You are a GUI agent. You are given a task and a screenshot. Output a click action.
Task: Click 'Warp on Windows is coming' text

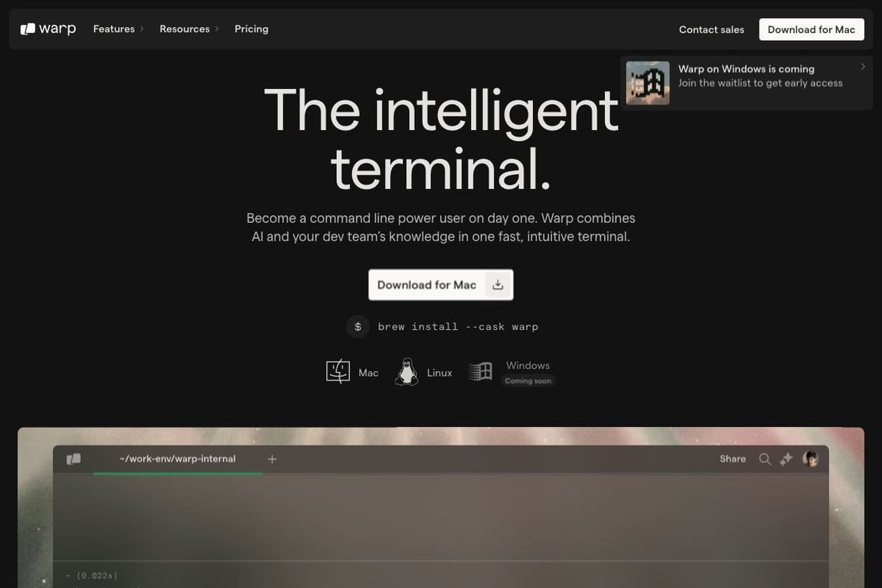point(746,69)
